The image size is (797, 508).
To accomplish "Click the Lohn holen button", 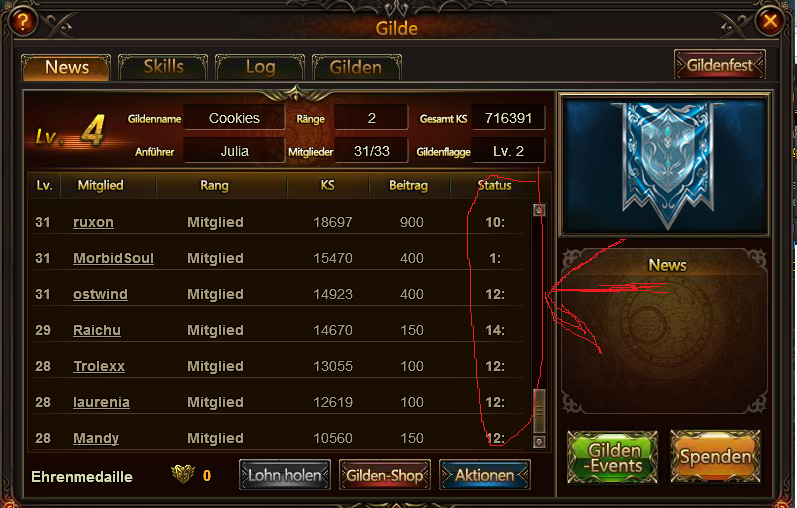I will coord(285,475).
